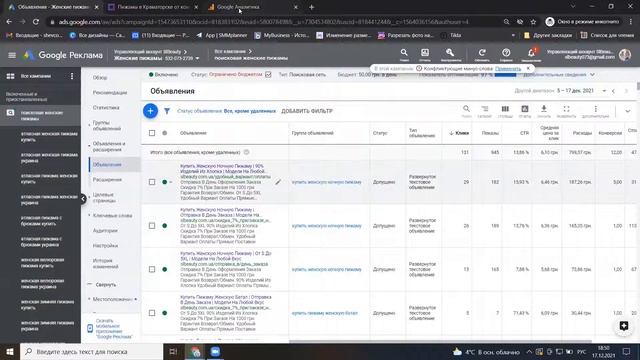
Task: Bookmark this page with star icon
Action: pyautogui.click(x=533, y=22)
